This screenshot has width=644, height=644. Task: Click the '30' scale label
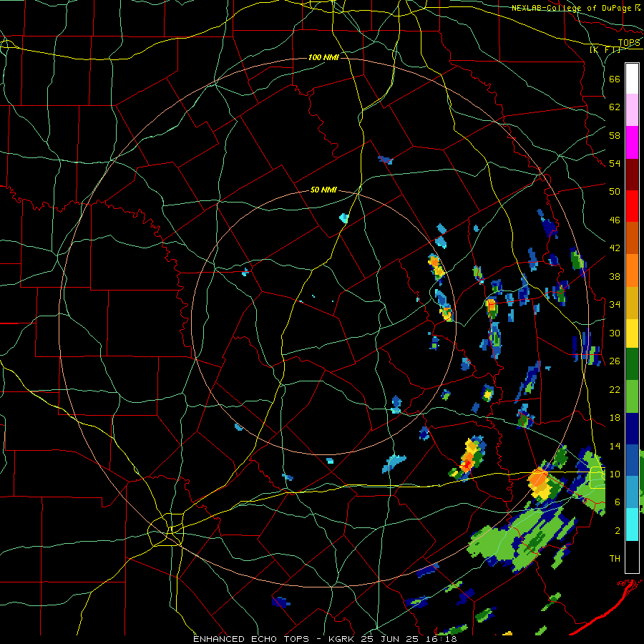tap(615, 333)
